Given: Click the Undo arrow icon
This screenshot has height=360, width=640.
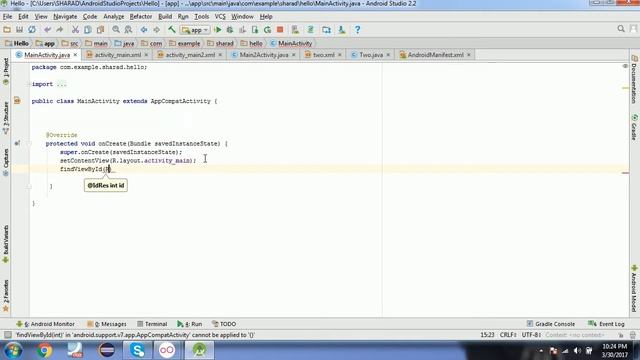Looking at the screenshot, I should pos(47,30).
